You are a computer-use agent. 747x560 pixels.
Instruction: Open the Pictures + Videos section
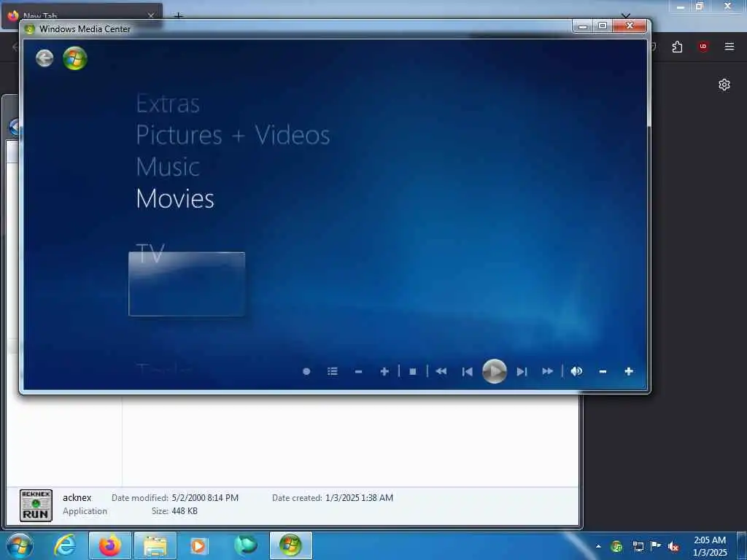tap(233, 135)
